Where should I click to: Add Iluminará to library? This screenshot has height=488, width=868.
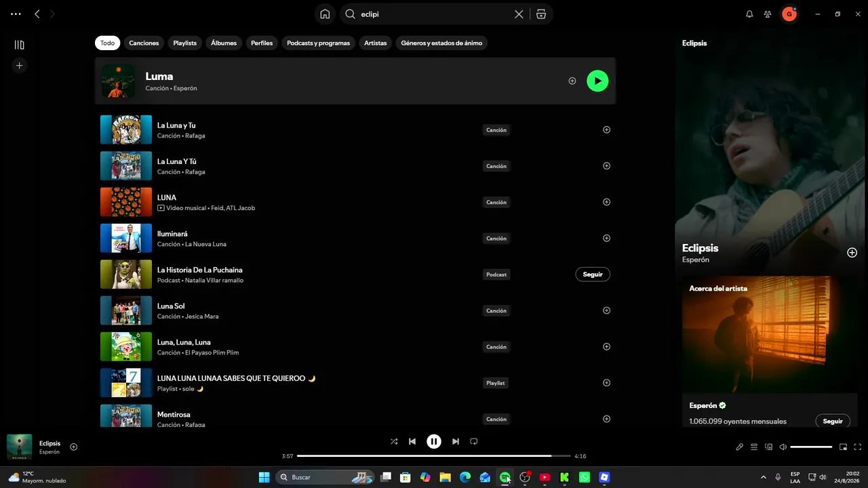click(606, 238)
